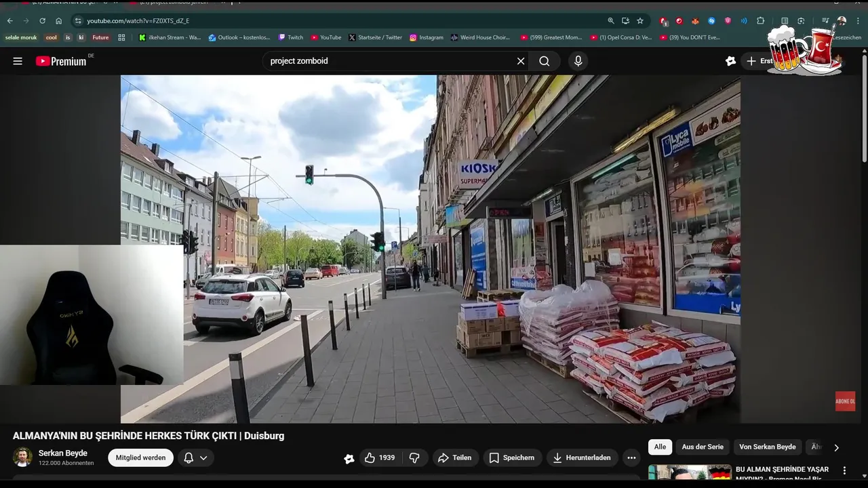Open the browser home page
This screenshot has height=488, width=868.
[58, 21]
